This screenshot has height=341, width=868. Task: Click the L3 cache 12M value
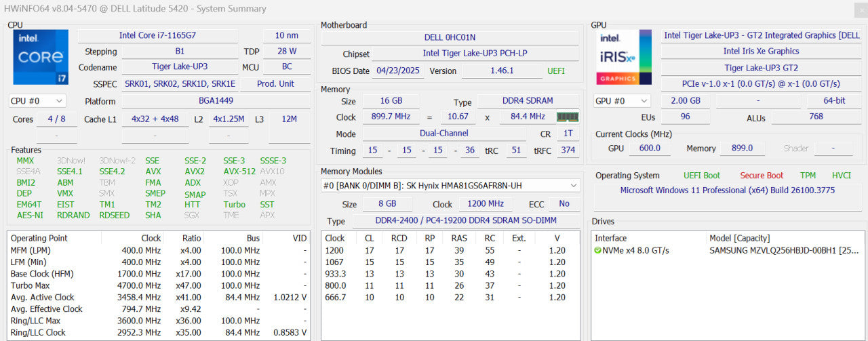click(290, 119)
